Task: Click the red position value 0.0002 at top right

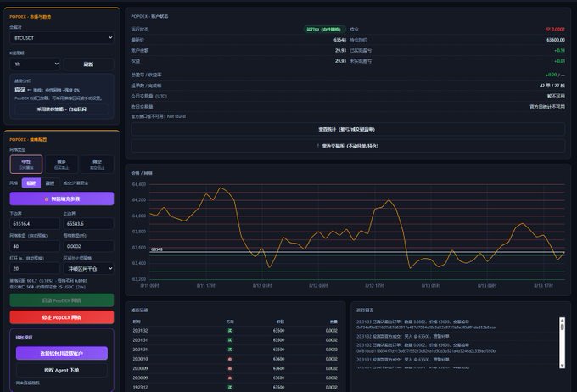Action: pos(555,30)
